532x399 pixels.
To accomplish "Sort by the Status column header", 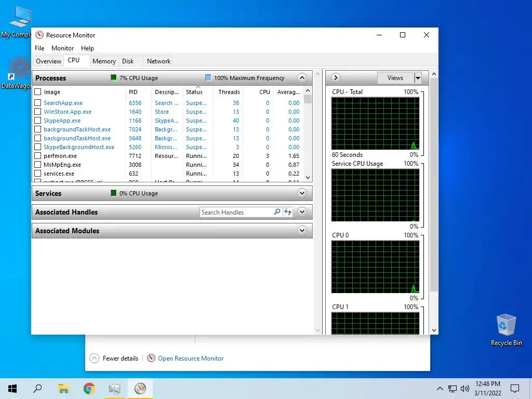I will [x=198, y=92].
